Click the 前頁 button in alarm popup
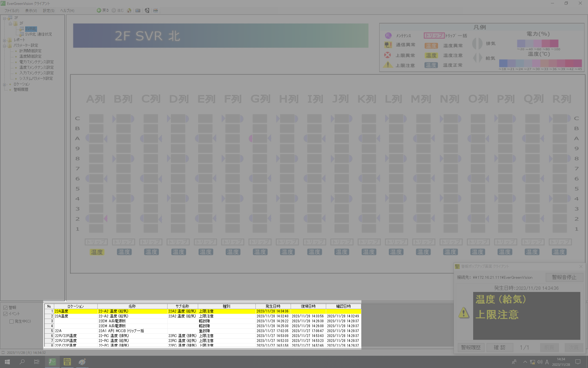The width and height of the screenshot is (588, 368). click(x=549, y=347)
